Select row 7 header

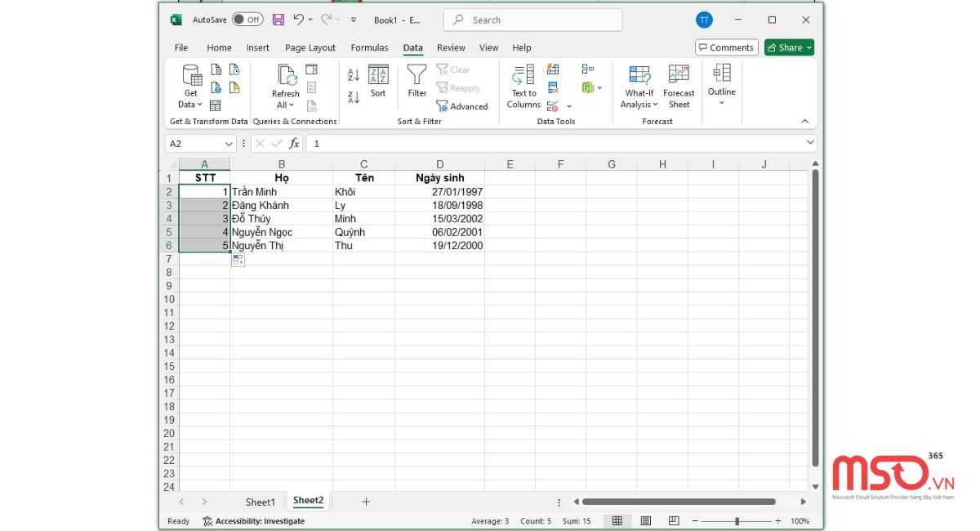(169, 258)
